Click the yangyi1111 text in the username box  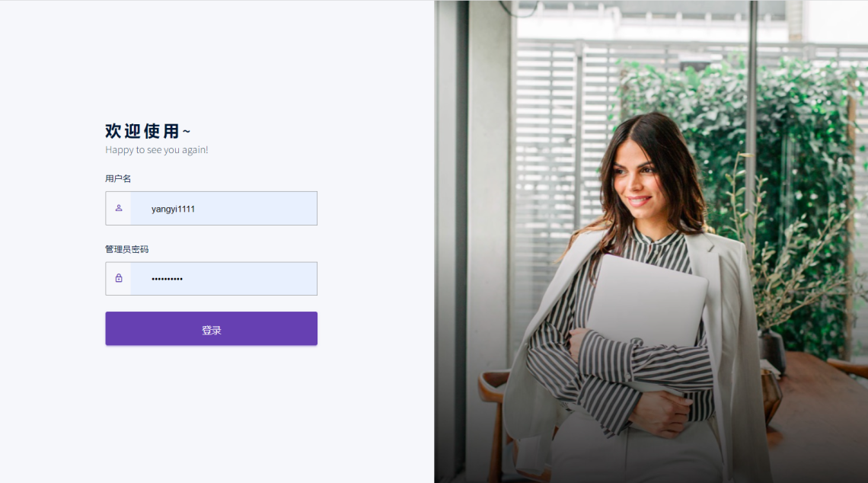[173, 209]
